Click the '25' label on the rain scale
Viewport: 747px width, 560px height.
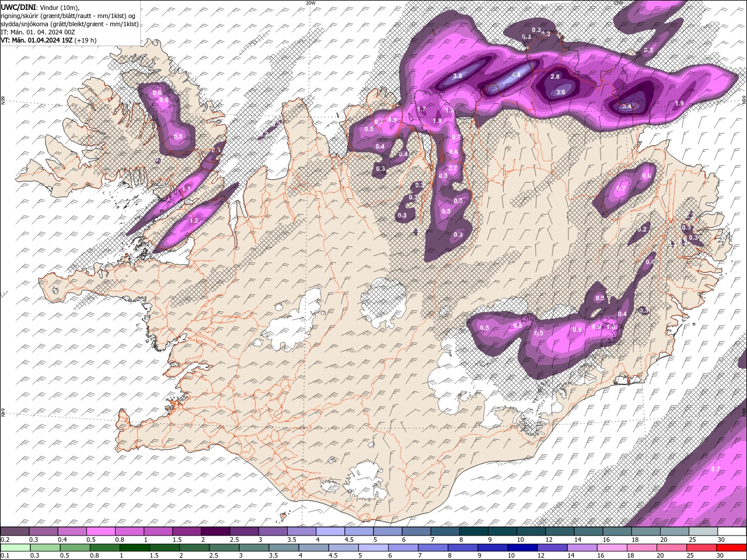pos(690,555)
